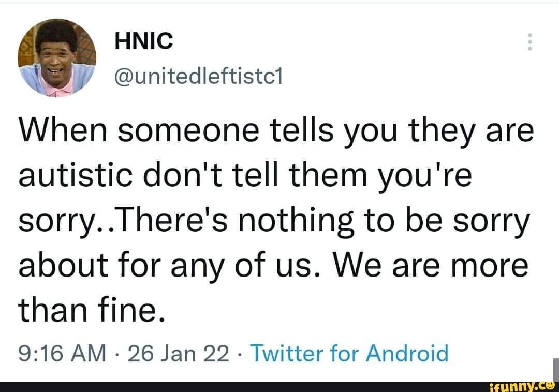Click the @unitedleftistc1 handle

click(x=198, y=78)
